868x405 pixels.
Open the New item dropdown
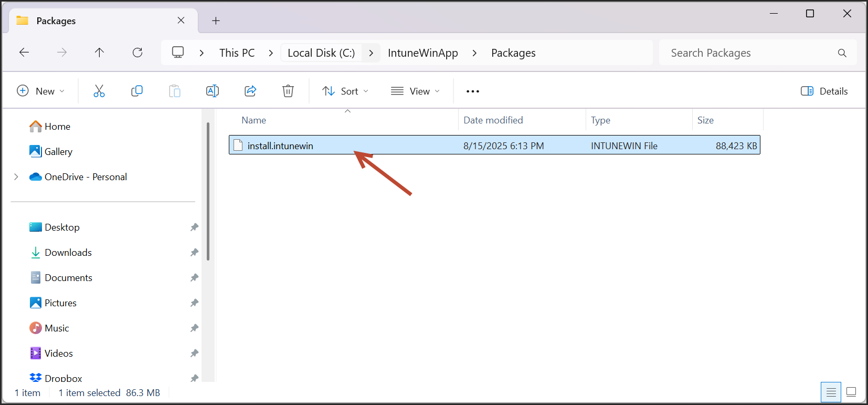click(x=41, y=91)
